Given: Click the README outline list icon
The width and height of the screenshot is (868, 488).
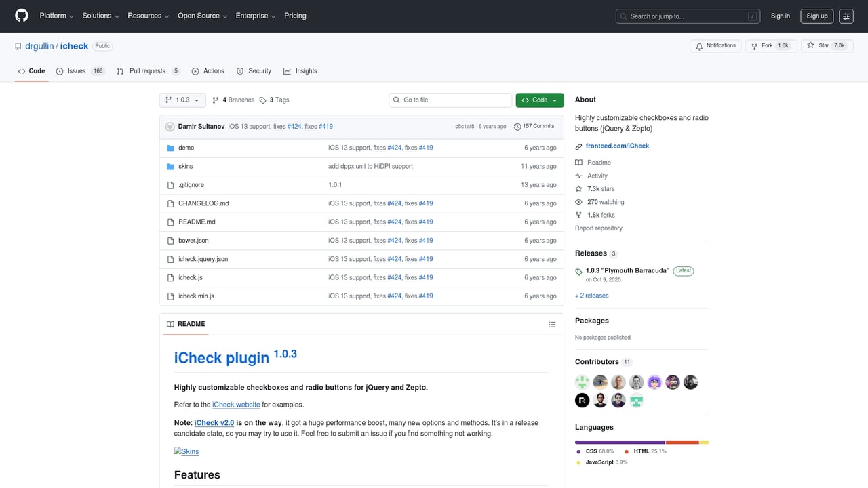Looking at the screenshot, I should 552,325.
